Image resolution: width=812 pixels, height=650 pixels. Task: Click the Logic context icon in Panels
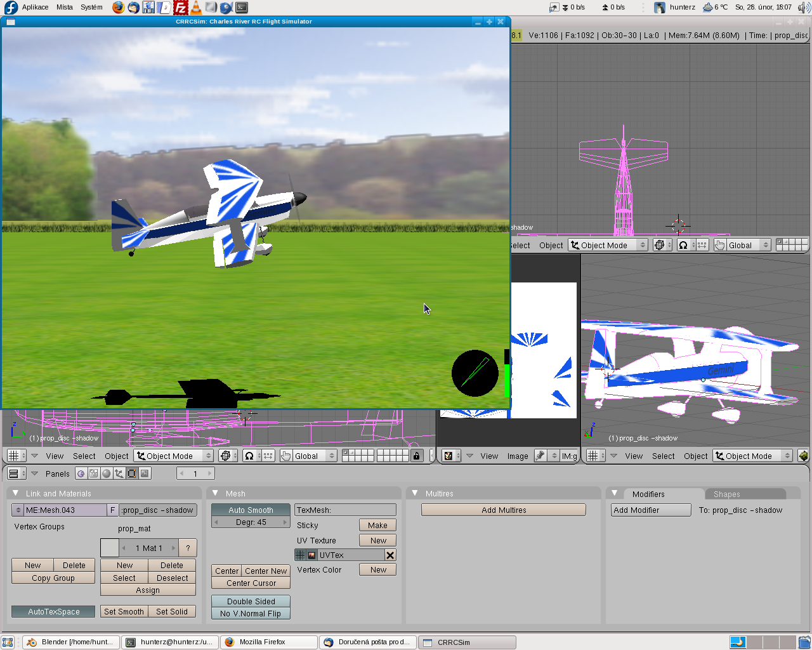click(81, 474)
